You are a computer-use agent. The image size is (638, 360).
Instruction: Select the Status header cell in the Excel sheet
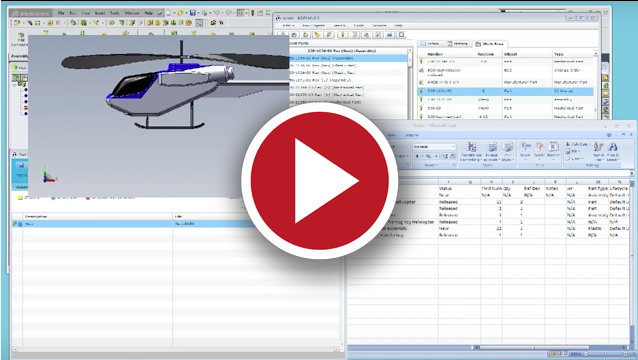click(446, 189)
